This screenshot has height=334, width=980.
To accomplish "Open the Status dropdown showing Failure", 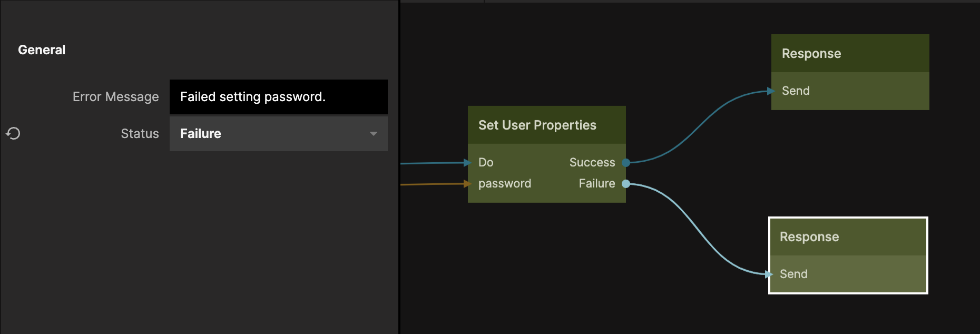I will 278,134.
